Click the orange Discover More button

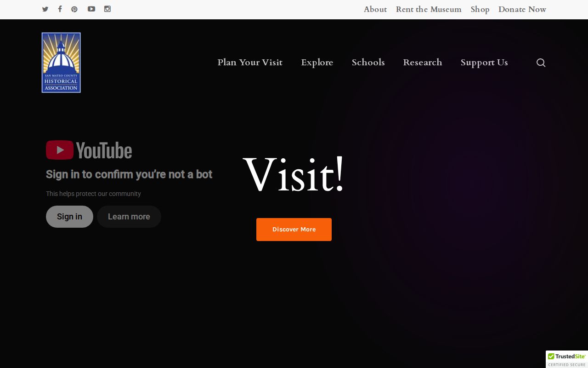[x=294, y=230]
